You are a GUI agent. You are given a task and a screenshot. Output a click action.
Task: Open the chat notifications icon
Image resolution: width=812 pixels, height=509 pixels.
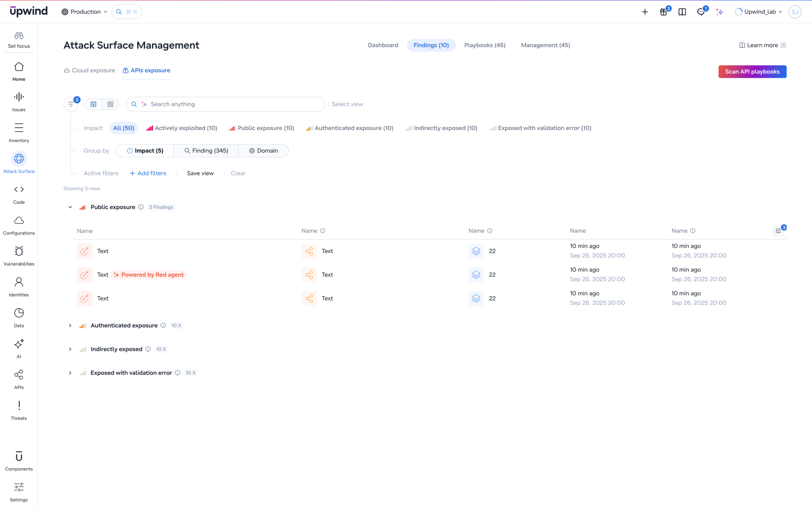coord(701,12)
